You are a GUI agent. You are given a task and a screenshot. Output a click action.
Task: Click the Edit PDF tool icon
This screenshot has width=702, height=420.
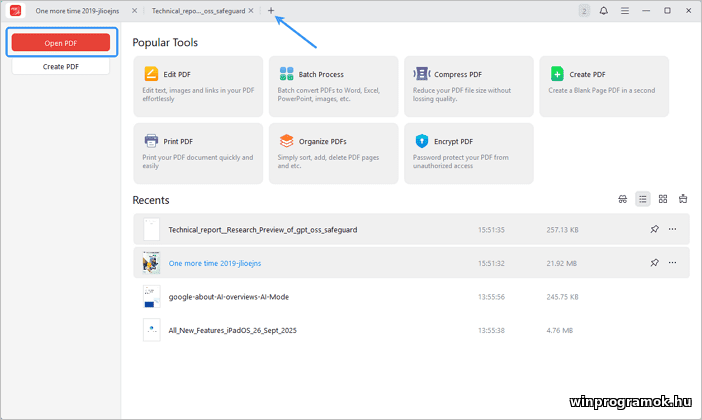151,74
